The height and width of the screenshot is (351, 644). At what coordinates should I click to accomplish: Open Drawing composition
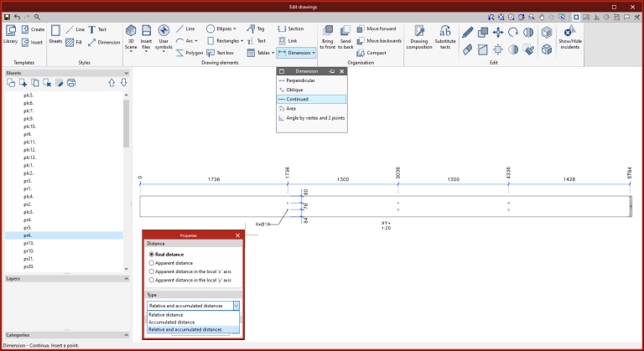[419, 37]
